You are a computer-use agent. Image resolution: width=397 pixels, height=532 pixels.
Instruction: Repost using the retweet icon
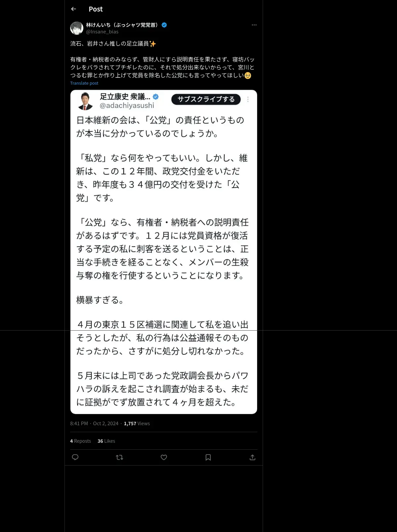coord(119,457)
